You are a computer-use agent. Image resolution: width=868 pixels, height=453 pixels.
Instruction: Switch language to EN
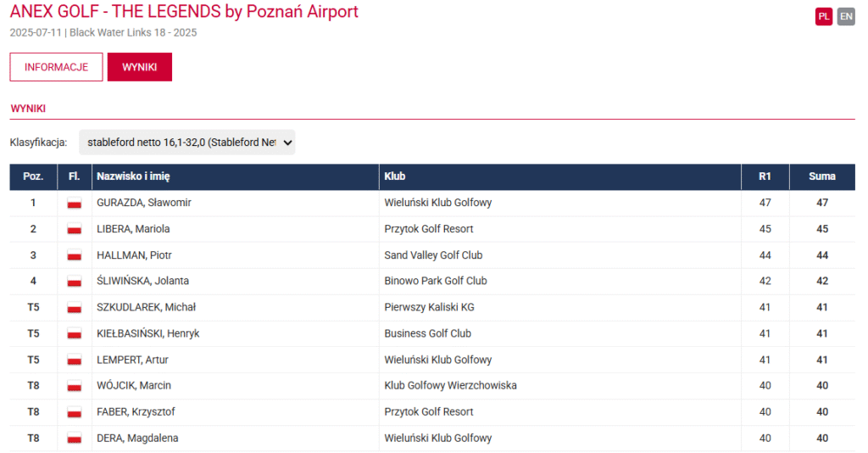pyautogui.click(x=846, y=17)
